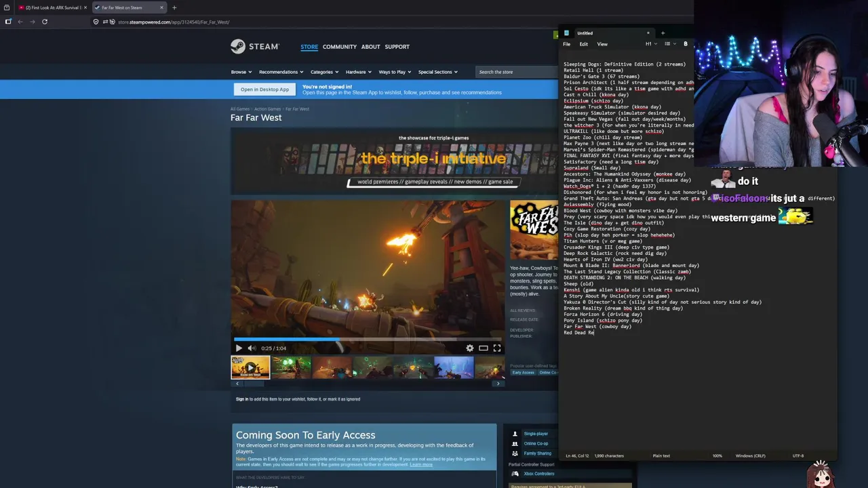Enter fullscreen on trailer video
Image resolution: width=868 pixels, height=488 pixels.
pyautogui.click(x=497, y=348)
